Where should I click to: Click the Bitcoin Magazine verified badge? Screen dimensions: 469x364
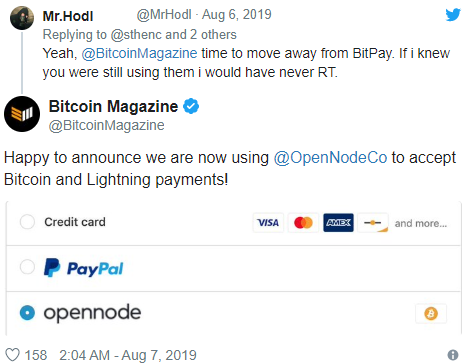191,106
